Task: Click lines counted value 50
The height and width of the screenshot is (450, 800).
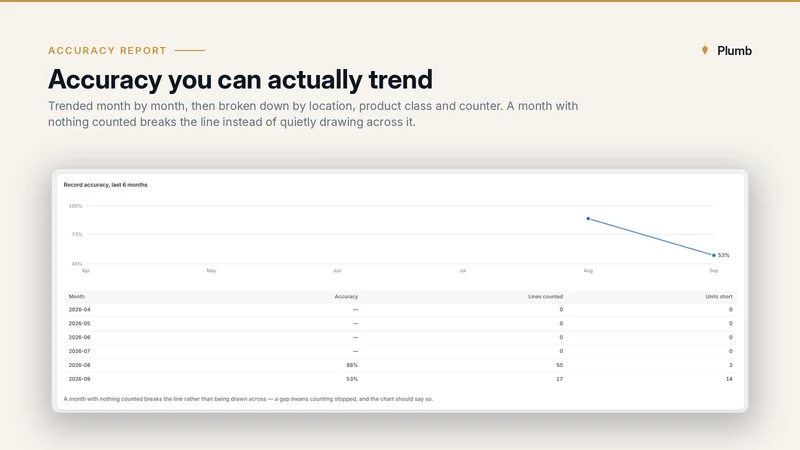Action: click(560, 365)
